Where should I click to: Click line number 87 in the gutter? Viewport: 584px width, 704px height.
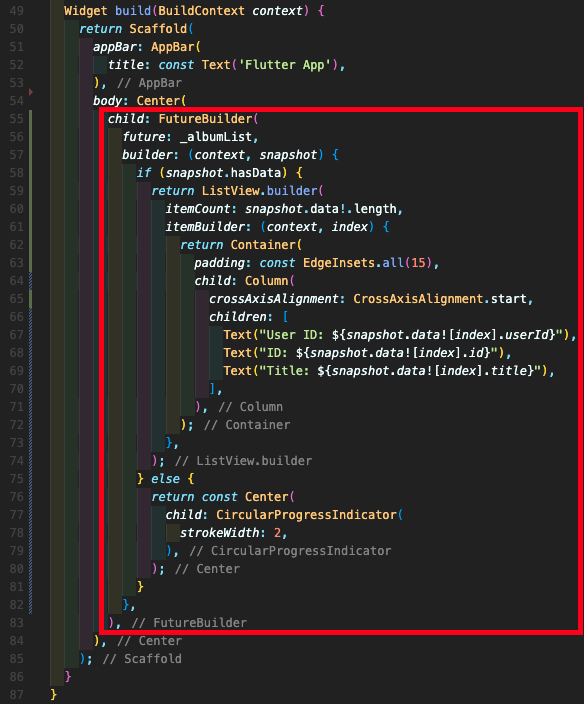point(17,695)
